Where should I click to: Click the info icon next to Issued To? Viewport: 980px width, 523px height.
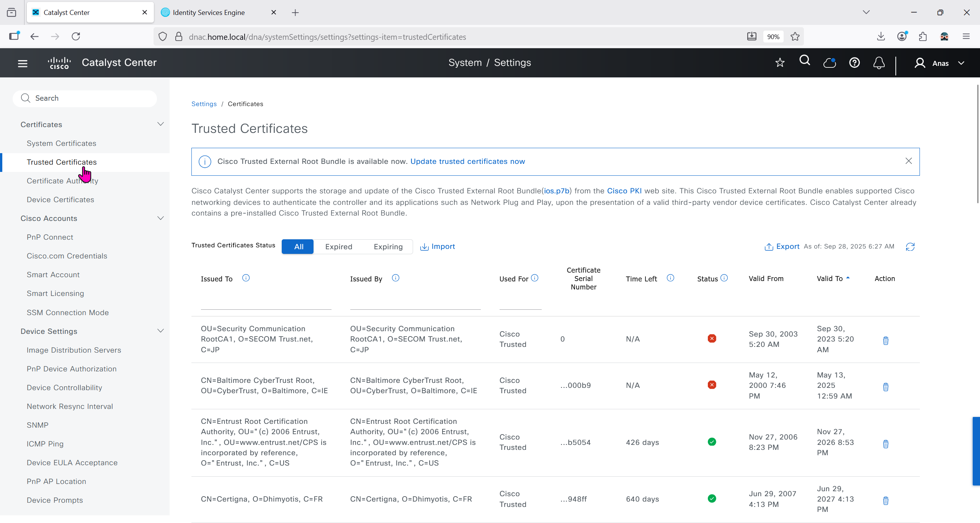pos(246,278)
